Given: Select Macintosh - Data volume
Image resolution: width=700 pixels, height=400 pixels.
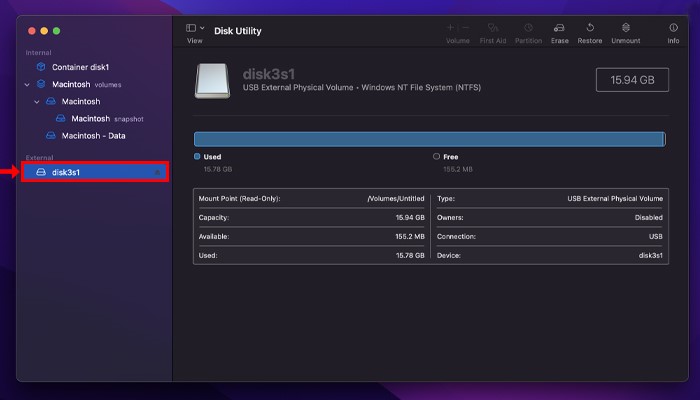Looking at the screenshot, I should click(92, 136).
